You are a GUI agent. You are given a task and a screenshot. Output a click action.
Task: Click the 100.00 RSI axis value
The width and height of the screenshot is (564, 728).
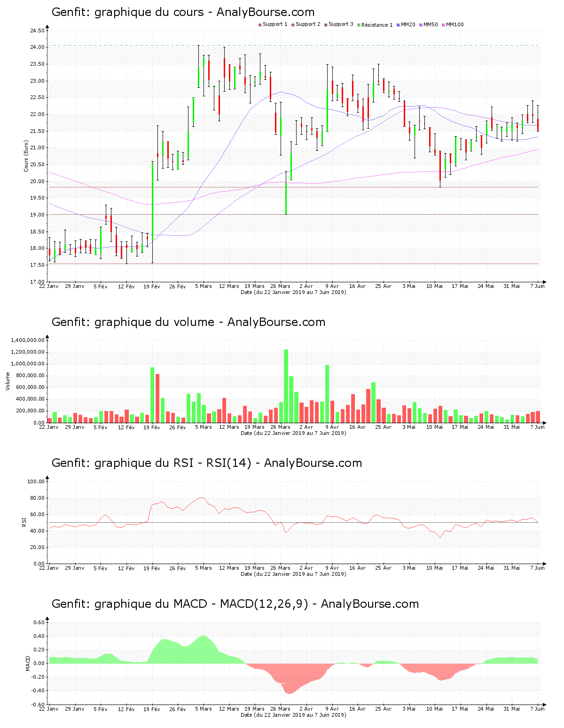(36, 481)
